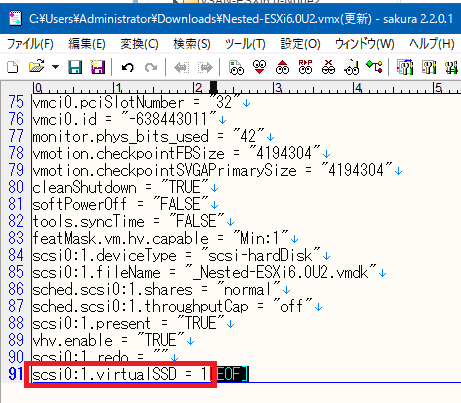461x403 pixels.
Task: Click the Save As purple floppy icon
Action: 98,67
